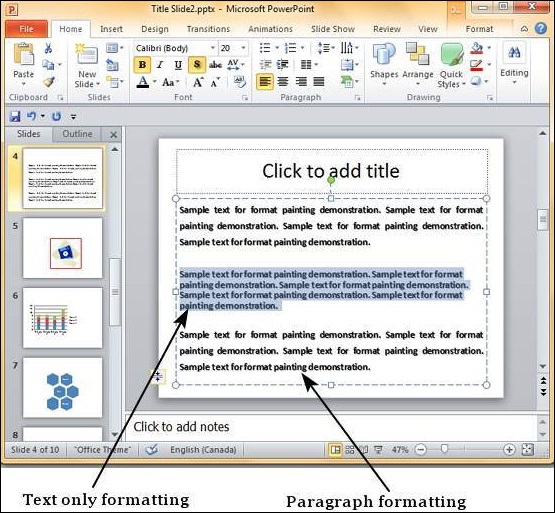Expand the bullets list dropdown
The image size is (555, 513).
coord(277,48)
